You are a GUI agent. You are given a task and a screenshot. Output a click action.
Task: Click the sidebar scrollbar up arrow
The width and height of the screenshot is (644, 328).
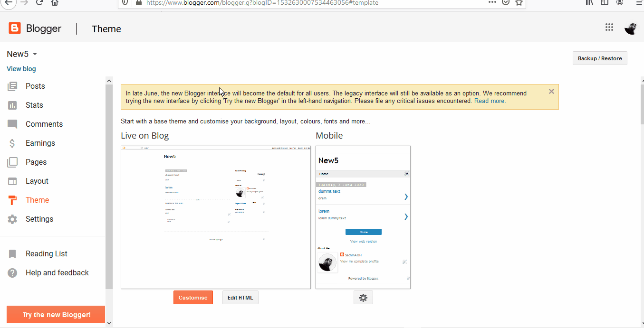(x=109, y=81)
